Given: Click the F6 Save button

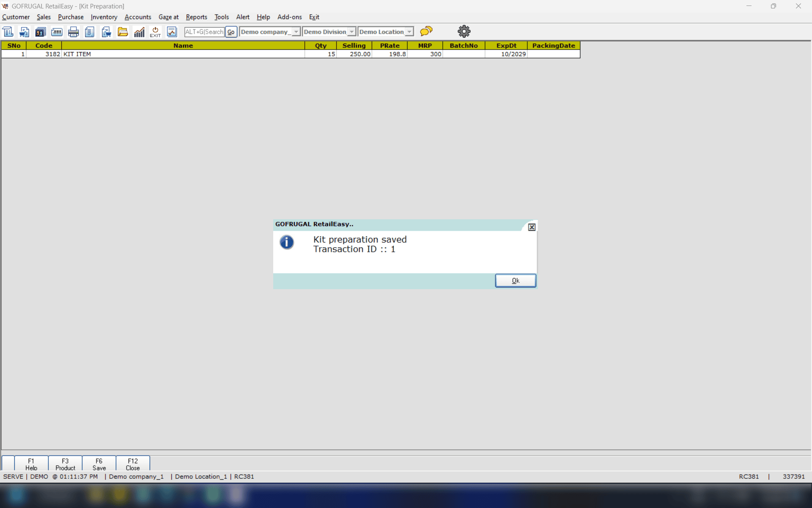Looking at the screenshot, I should pos(99,464).
